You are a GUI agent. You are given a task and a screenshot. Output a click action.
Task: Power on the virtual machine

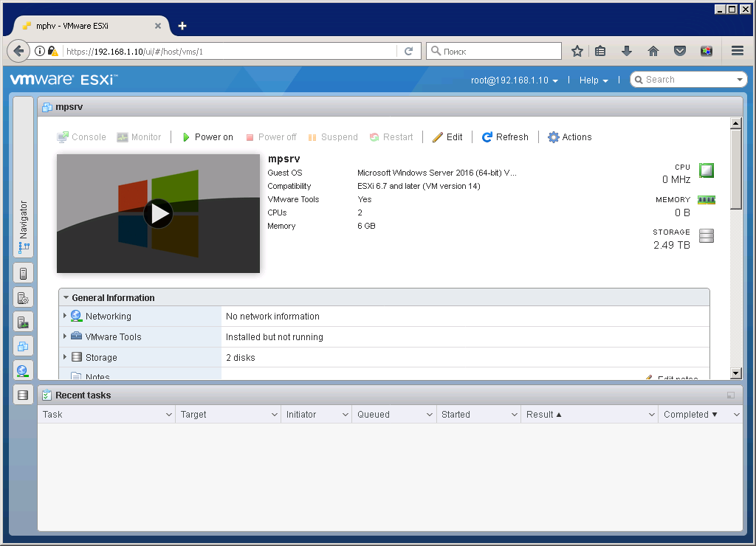207,137
